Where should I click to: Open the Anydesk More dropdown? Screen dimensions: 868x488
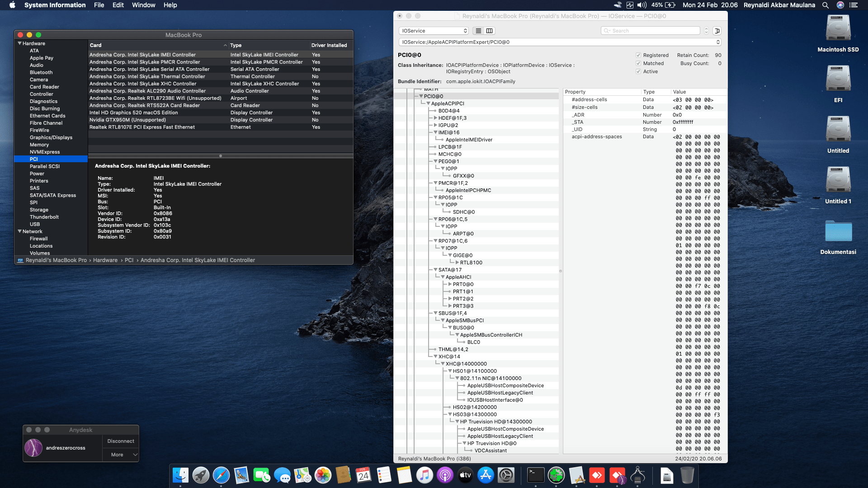point(120,455)
